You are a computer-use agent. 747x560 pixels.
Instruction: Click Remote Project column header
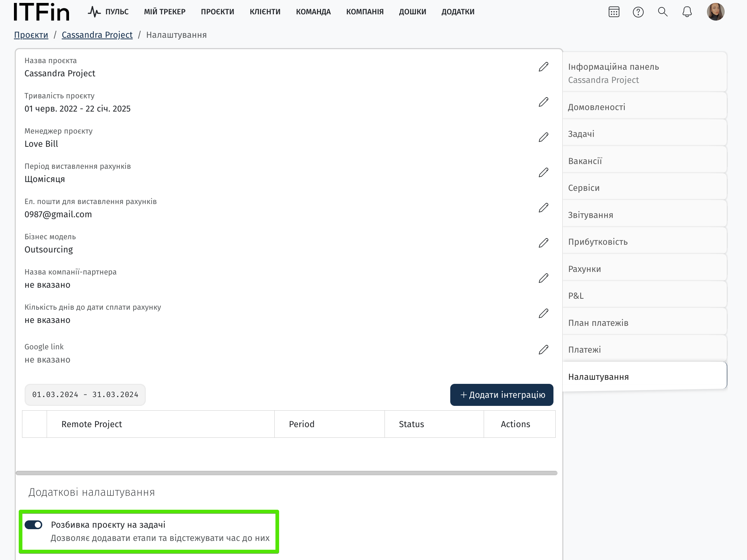point(160,424)
